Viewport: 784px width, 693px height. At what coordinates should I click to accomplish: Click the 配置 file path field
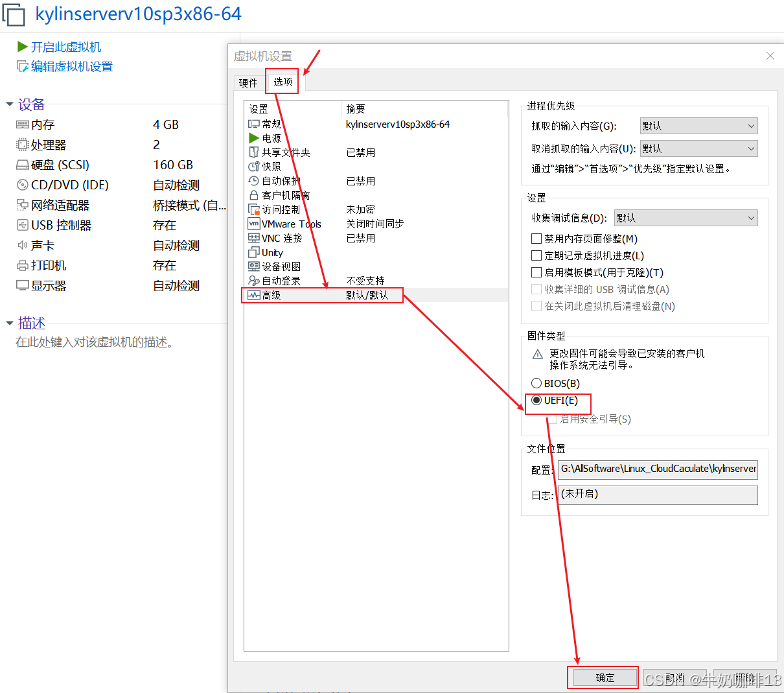tap(658, 469)
